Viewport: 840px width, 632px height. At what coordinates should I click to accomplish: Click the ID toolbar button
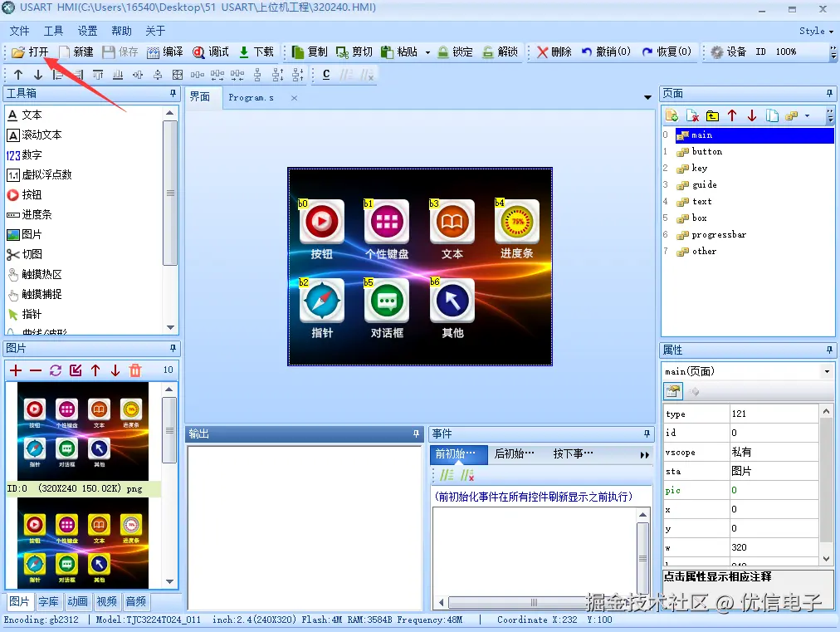pyautogui.click(x=760, y=51)
